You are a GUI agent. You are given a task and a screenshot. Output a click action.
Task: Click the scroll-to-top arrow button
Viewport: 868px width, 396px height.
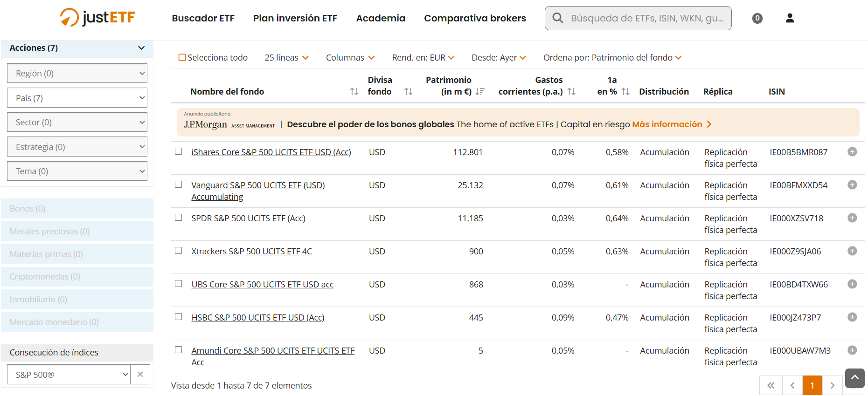click(x=854, y=378)
